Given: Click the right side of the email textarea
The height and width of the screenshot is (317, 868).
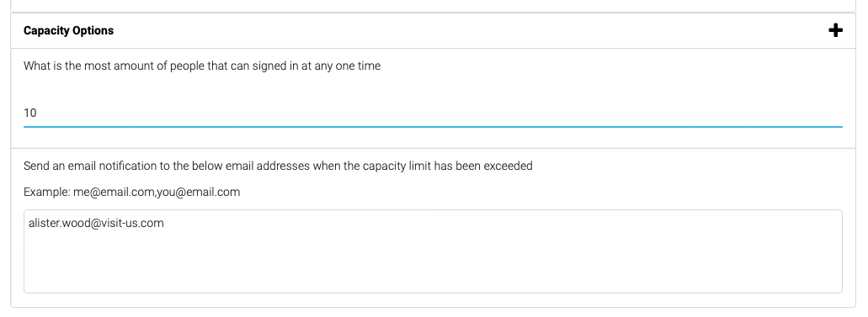Looking at the screenshot, I should click(x=802, y=251).
